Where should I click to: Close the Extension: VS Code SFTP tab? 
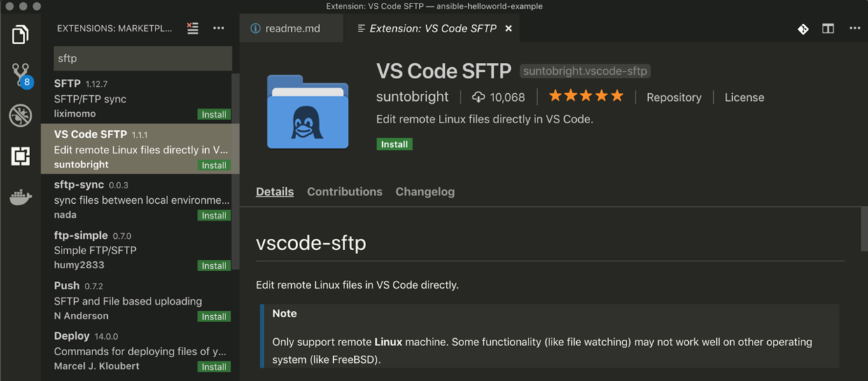pyautogui.click(x=509, y=29)
